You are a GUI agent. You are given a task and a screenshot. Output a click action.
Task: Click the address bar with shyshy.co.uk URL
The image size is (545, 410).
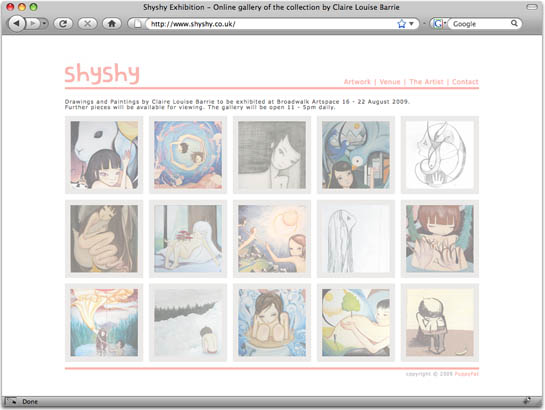[271, 24]
